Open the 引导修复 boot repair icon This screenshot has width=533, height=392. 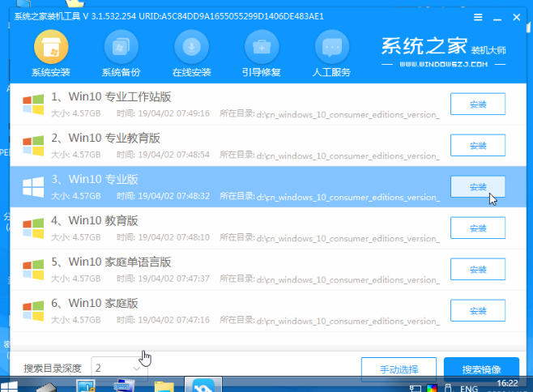(x=262, y=47)
